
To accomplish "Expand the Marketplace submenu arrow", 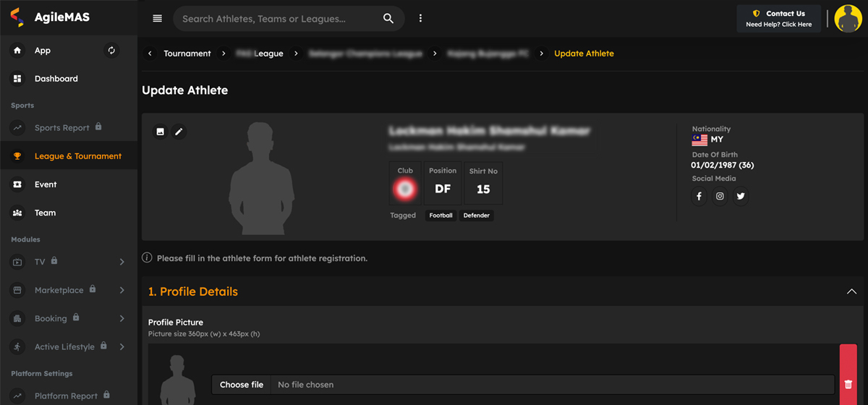I will (x=122, y=290).
